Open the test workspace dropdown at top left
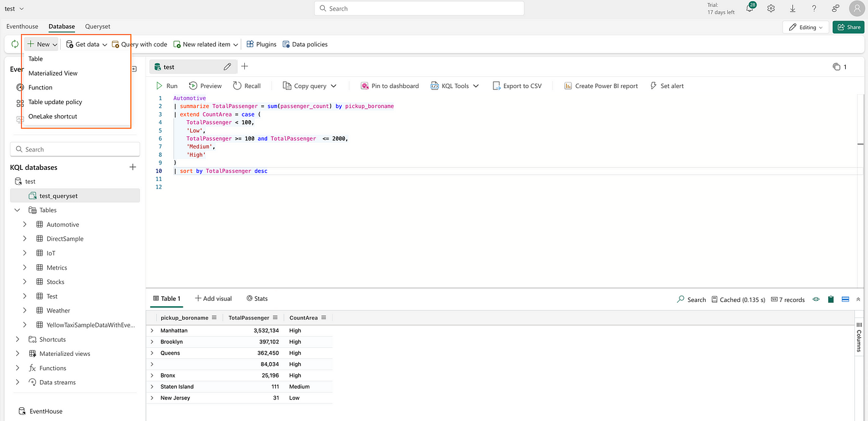 14,9
